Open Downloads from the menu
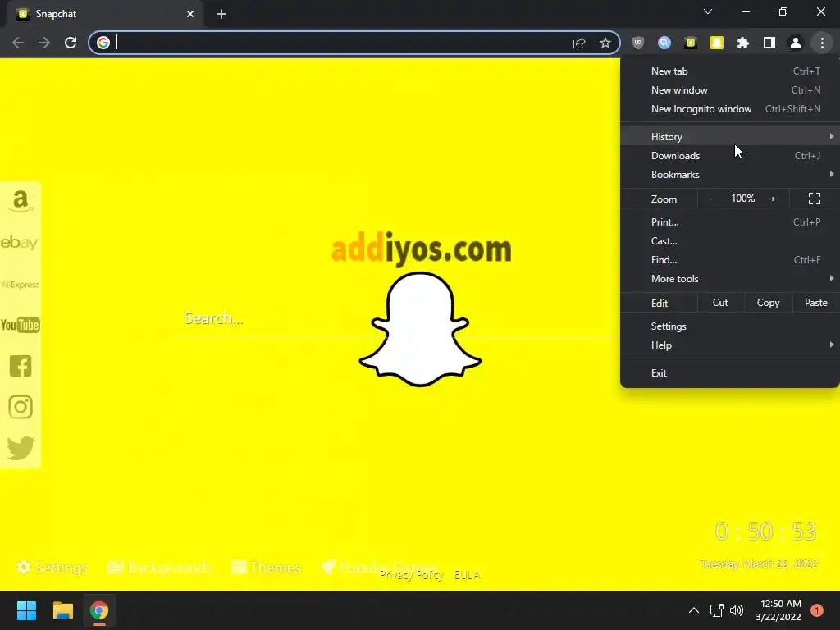 (x=729, y=155)
